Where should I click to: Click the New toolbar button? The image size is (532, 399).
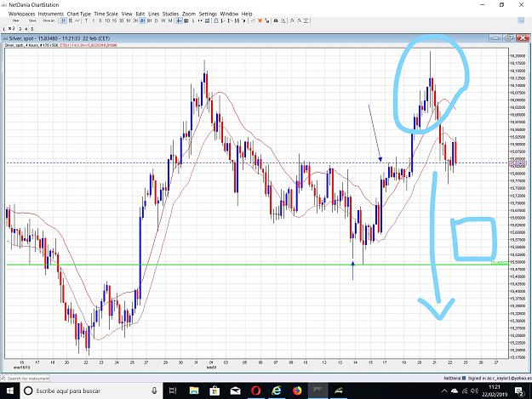coord(16,20)
